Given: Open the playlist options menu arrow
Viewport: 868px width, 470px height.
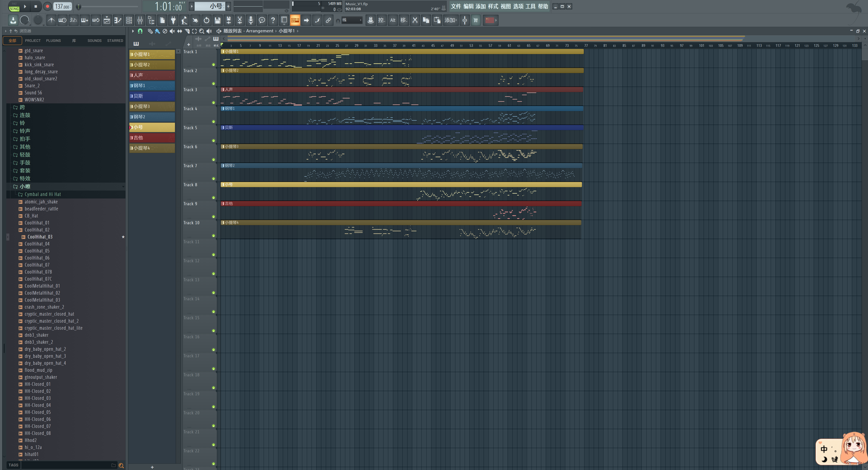Looking at the screenshot, I should point(133,31).
